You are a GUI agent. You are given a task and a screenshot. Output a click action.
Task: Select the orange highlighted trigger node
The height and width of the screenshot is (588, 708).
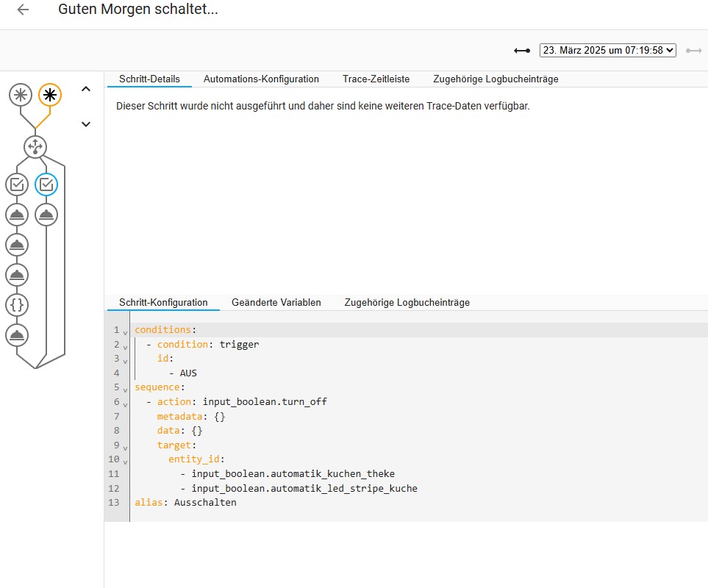[50, 94]
